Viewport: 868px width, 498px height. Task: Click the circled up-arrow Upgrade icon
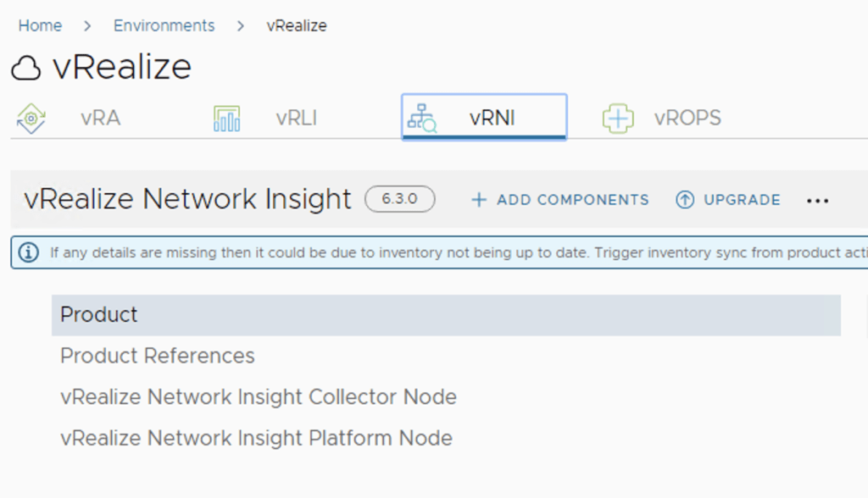click(x=684, y=200)
